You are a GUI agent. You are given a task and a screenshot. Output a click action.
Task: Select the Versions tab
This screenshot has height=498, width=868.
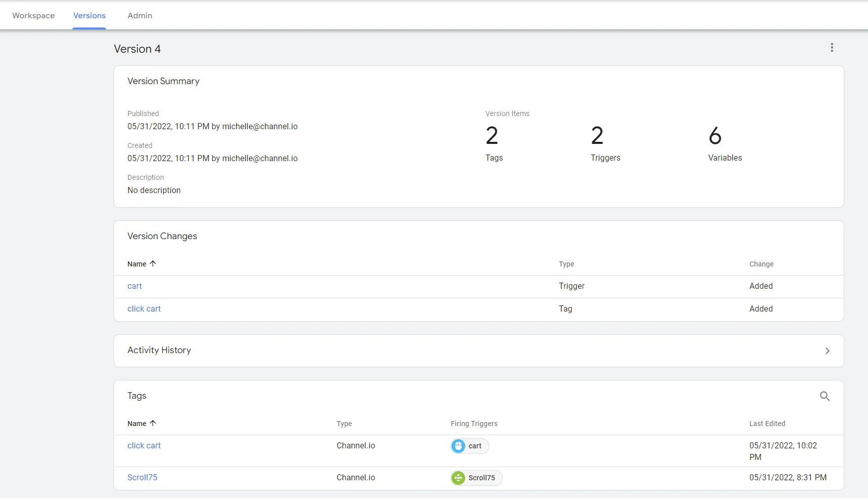89,16
